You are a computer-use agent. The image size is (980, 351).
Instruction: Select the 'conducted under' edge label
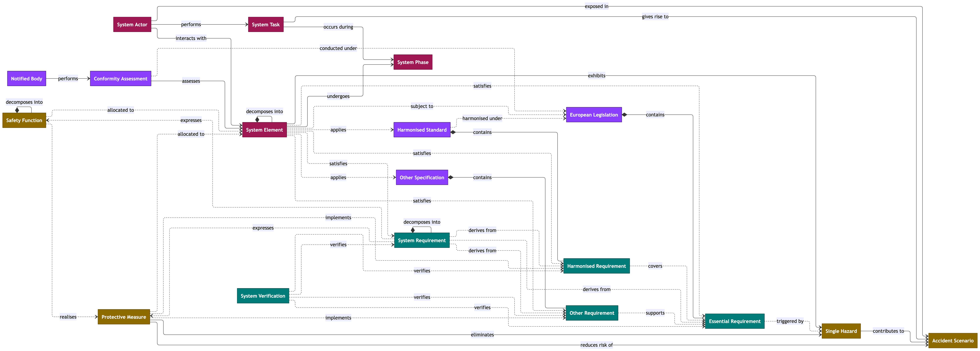(x=338, y=48)
